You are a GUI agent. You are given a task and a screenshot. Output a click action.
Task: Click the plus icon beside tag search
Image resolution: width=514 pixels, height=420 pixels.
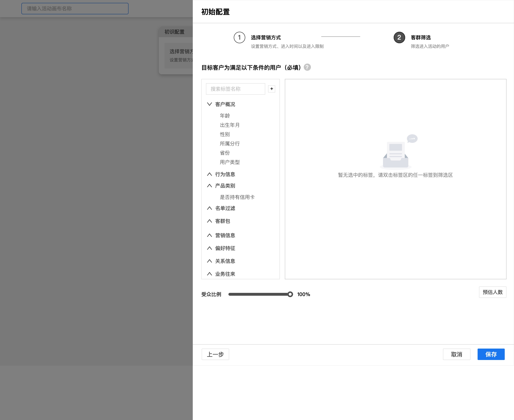(271, 89)
